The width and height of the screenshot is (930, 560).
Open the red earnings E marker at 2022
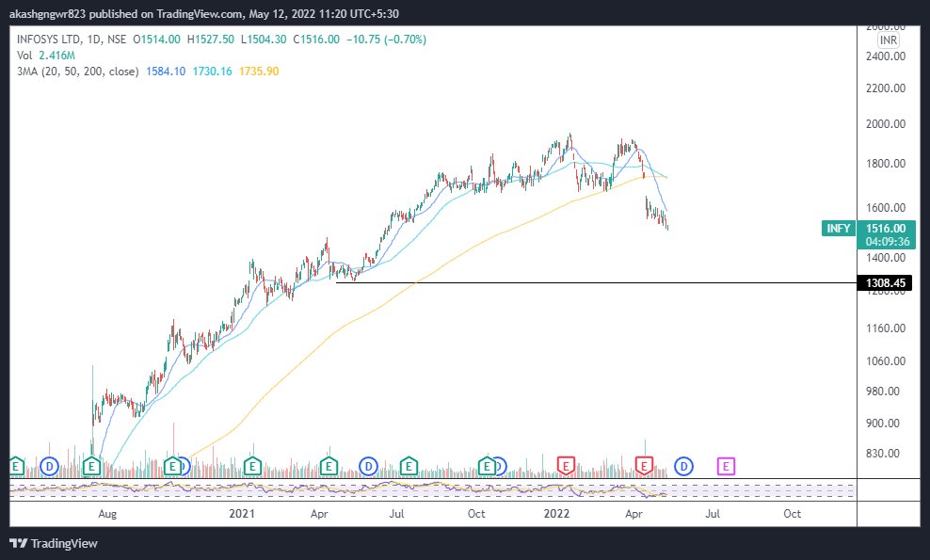(x=566, y=466)
